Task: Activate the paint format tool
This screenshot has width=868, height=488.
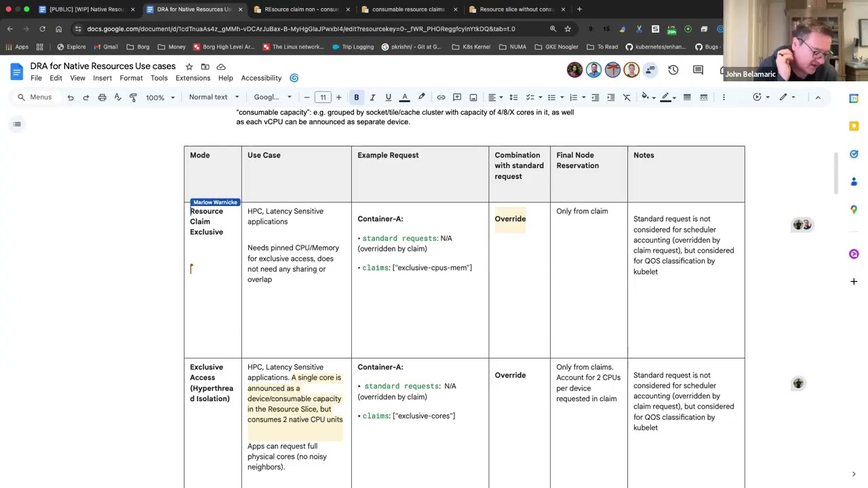Action: [x=133, y=98]
